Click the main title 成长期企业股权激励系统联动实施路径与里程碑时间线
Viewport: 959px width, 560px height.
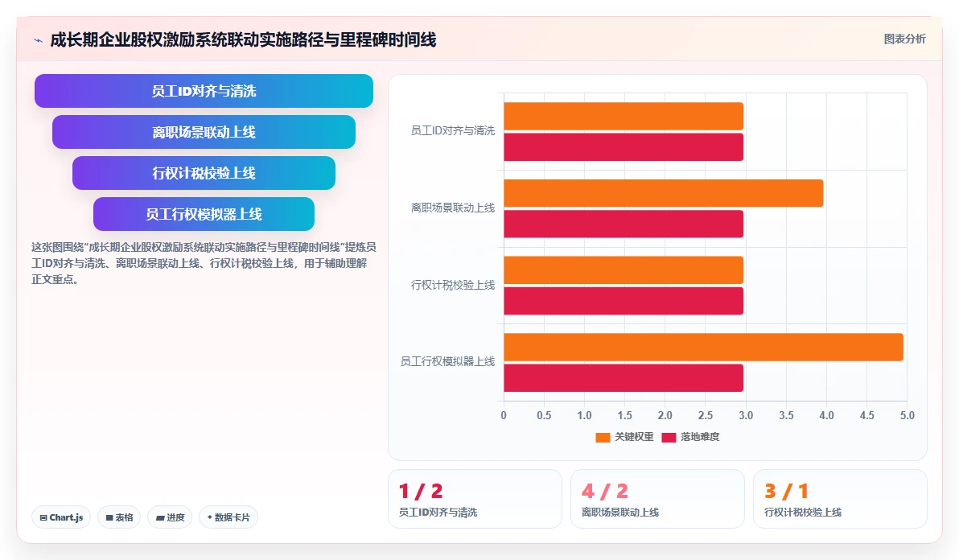[244, 39]
